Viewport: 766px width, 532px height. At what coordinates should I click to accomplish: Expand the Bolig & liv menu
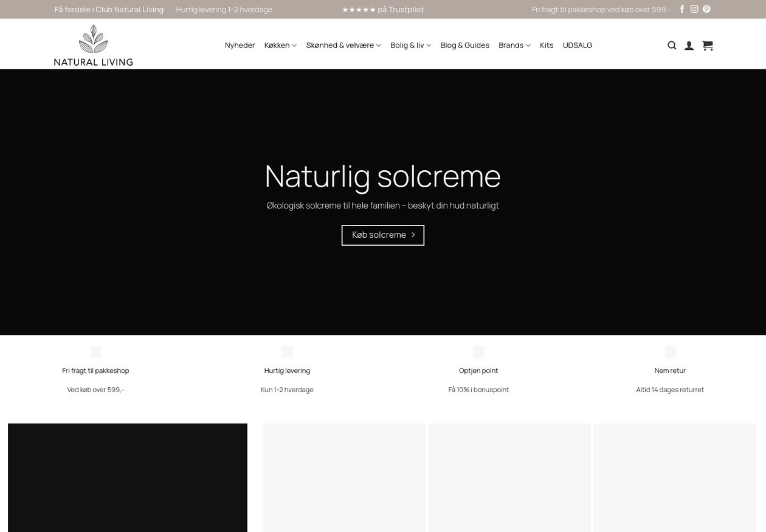pyautogui.click(x=410, y=45)
